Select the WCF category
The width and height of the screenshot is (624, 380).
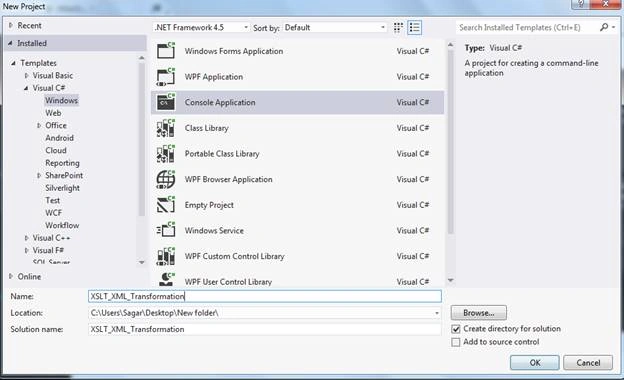coord(53,213)
